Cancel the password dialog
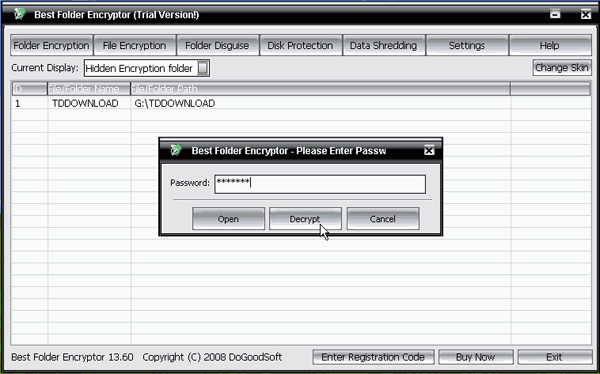600x374 pixels. 383,219
